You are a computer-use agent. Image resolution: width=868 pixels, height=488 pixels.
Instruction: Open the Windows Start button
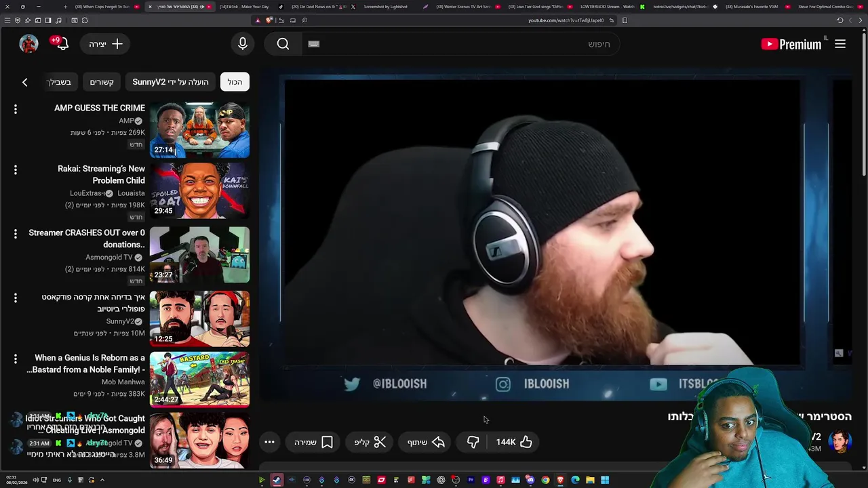605,480
